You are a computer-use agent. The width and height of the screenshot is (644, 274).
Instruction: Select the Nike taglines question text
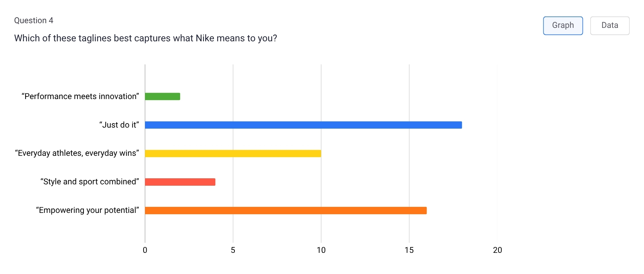(x=146, y=38)
